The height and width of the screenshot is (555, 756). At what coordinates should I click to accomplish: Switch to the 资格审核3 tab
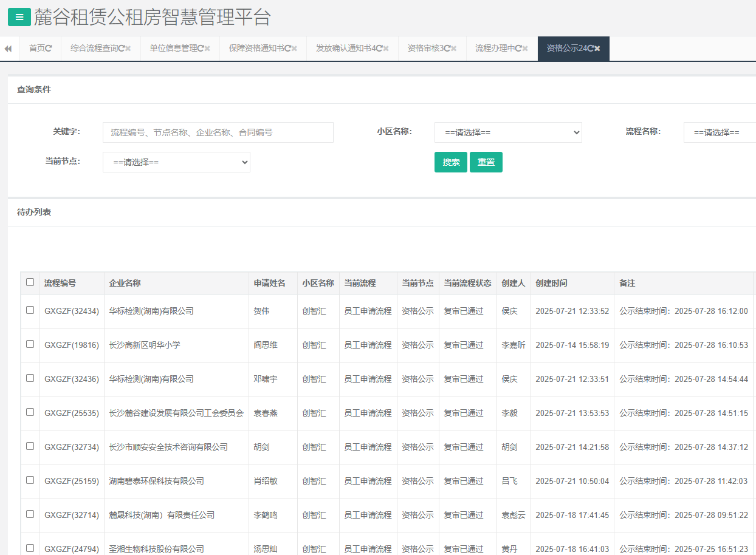click(x=424, y=49)
